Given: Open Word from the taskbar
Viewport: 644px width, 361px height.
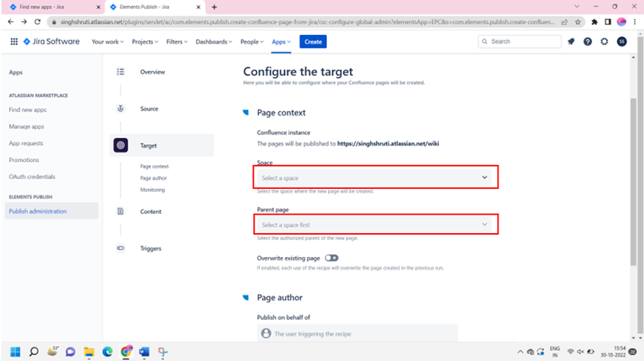Looking at the screenshot, I should (x=144, y=352).
